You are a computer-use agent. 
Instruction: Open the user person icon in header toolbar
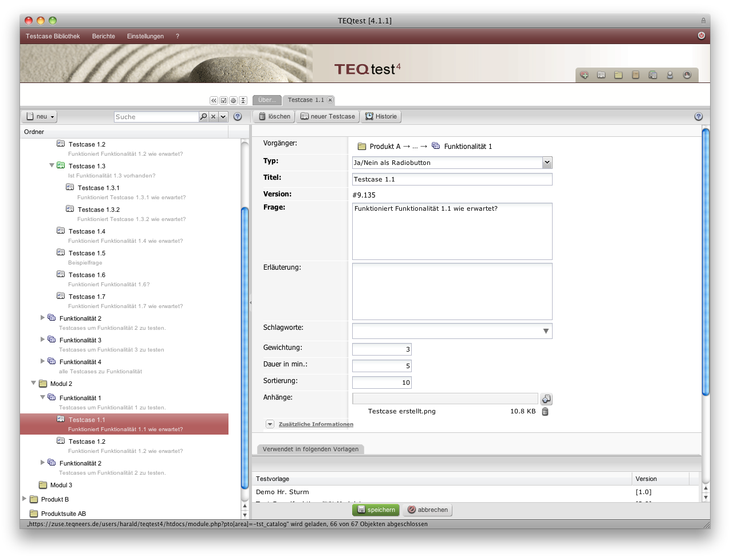(x=670, y=75)
